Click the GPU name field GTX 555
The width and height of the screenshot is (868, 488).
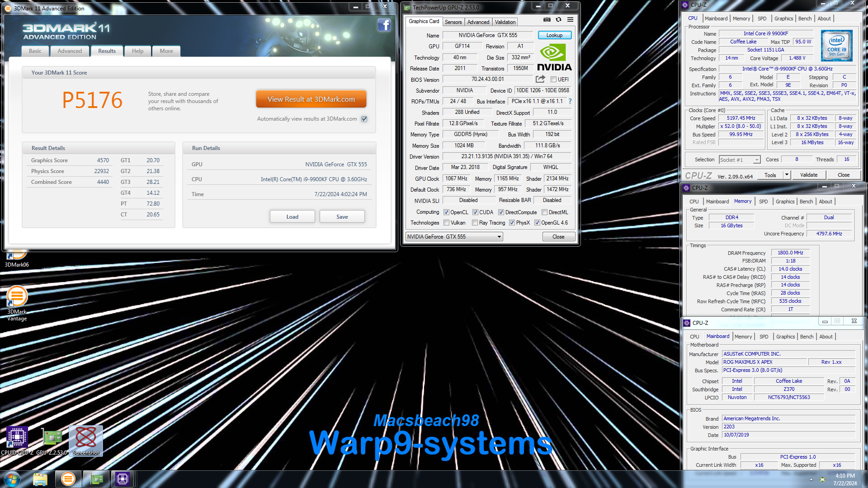[487, 35]
